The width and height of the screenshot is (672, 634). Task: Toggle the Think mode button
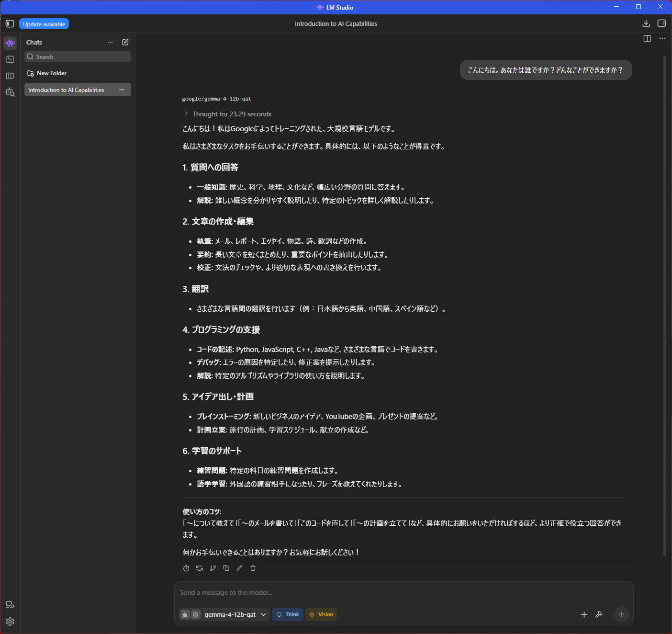(x=288, y=614)
